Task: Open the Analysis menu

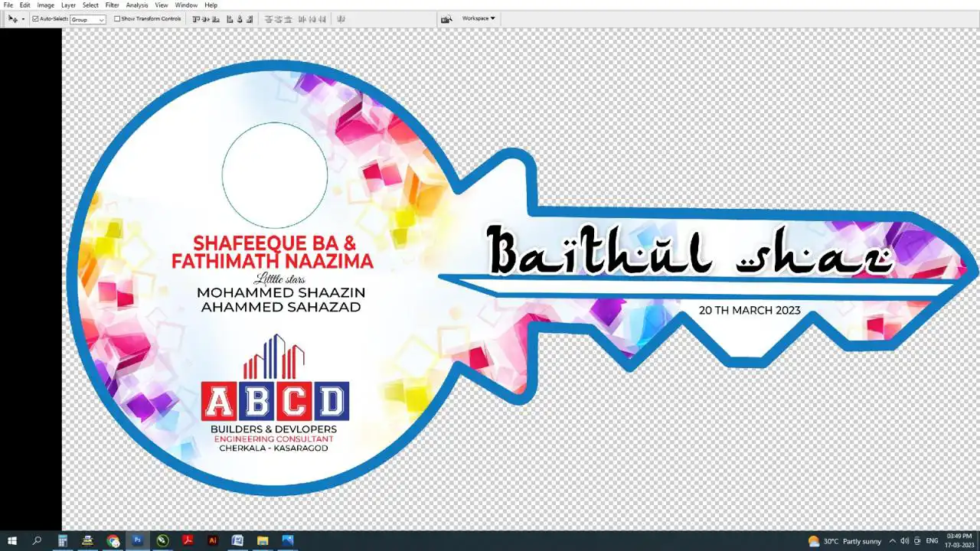Action: pos(137,5)
